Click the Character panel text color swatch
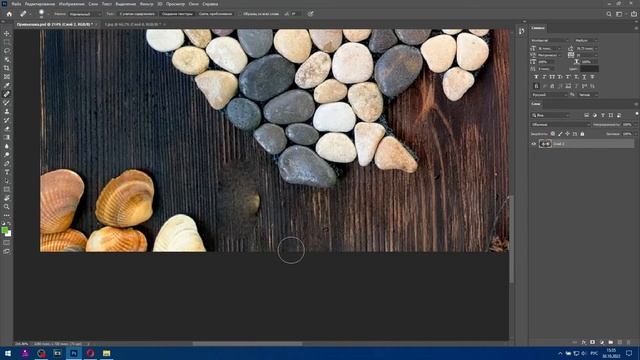Image resolution: width=640 pixels, height=360 pixels. click(589, 69)
